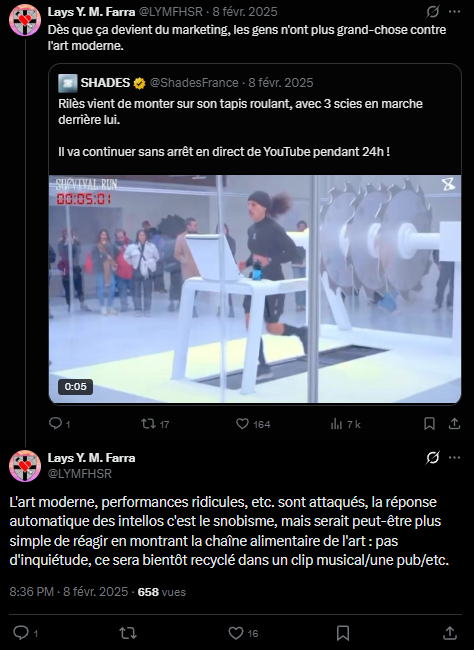Open the three-dot menu on the top tweet
Image resolution: width=474 pixels, height=650 pixels.
pos(455,12)
